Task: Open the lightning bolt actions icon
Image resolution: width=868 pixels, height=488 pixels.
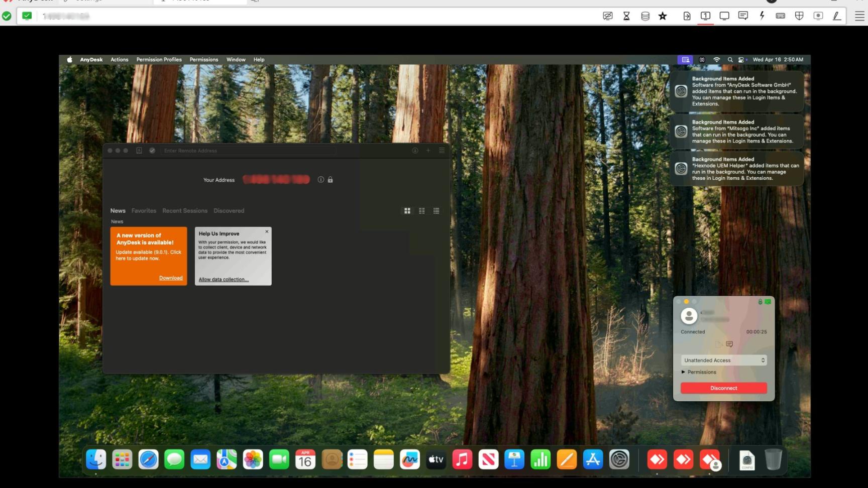Action: (x=762, y=16)
